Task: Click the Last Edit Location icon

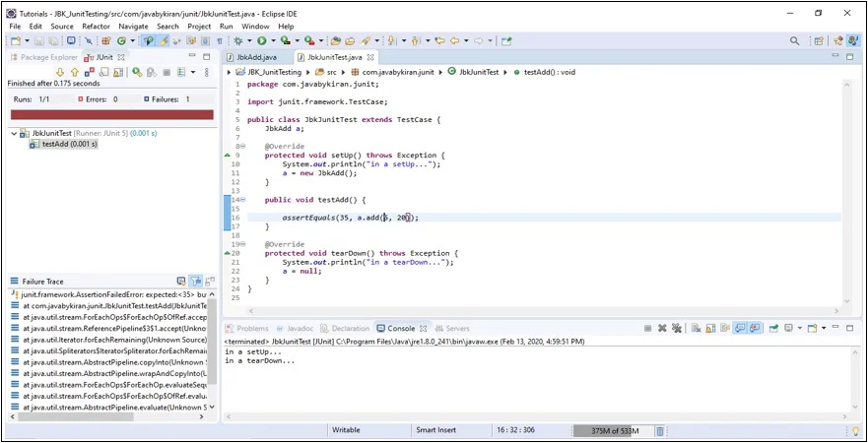Action: (x=439, y=41)
